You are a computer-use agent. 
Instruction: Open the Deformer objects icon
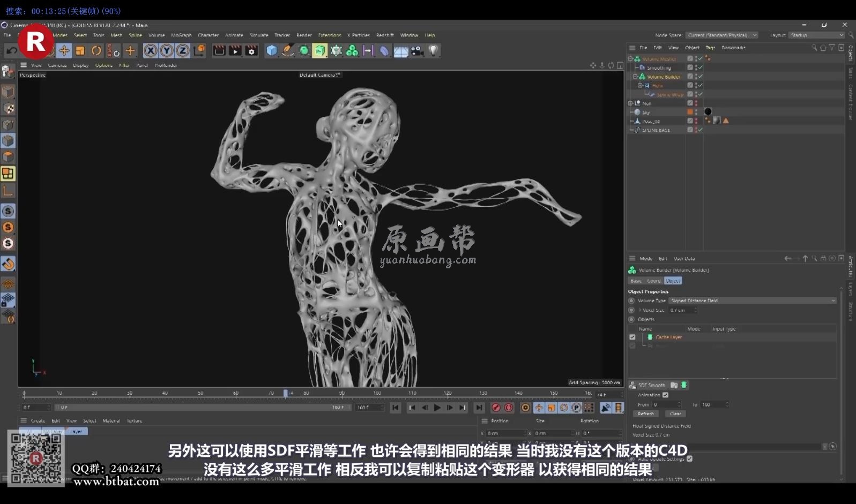tap(384, 50)
